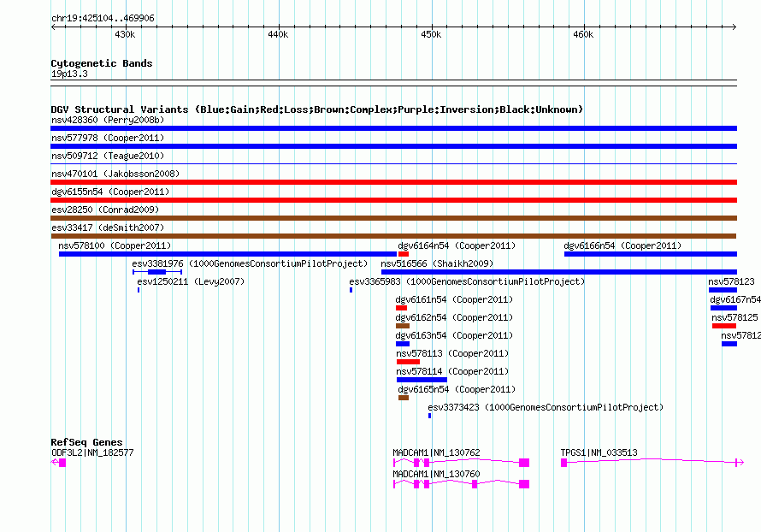Open esv3373423 1000GenomesConsortiumPilotProject label

point(546,407)
